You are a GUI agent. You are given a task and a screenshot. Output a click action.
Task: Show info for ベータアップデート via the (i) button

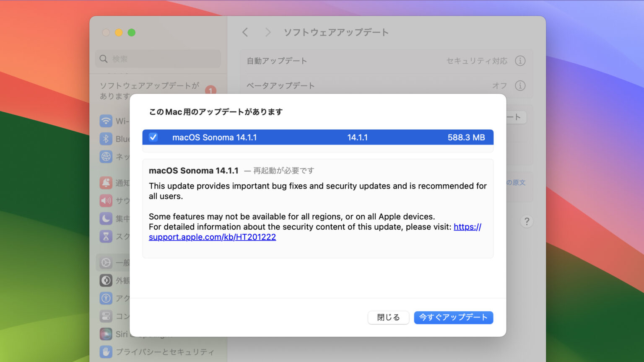520,85
